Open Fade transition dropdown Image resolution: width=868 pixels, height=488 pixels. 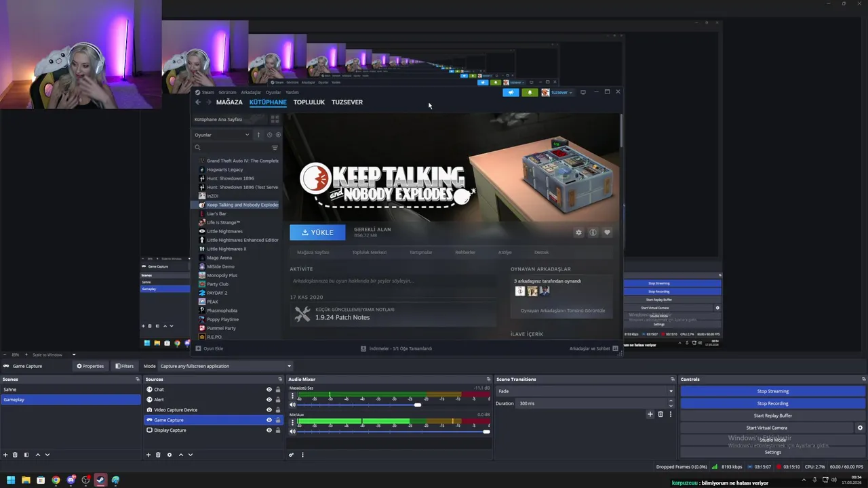(x=585, y=391)
